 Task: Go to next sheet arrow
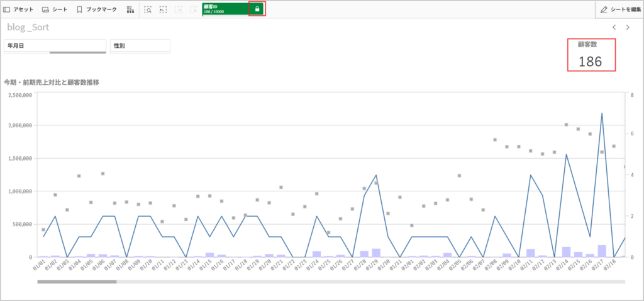(627, 28)
